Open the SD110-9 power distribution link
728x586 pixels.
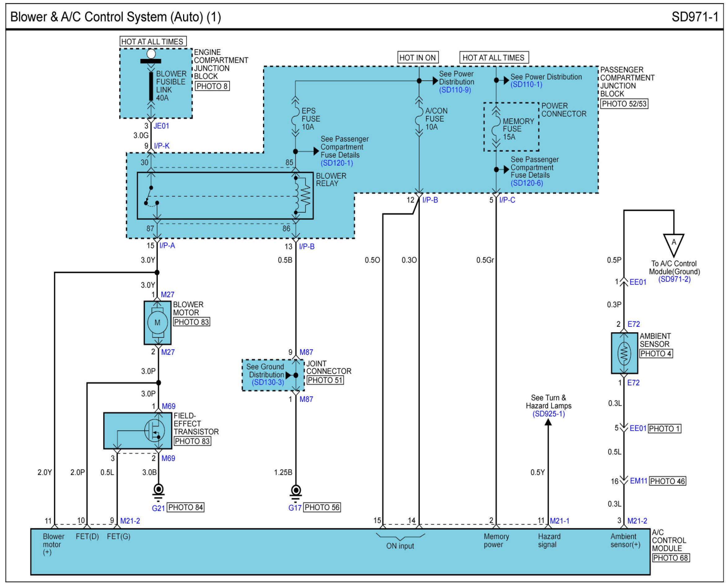[x=454, y=90]
